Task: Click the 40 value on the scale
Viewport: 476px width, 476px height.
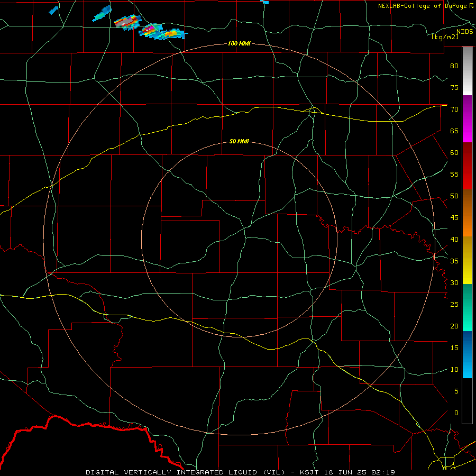Action: (x=454, y=239)
